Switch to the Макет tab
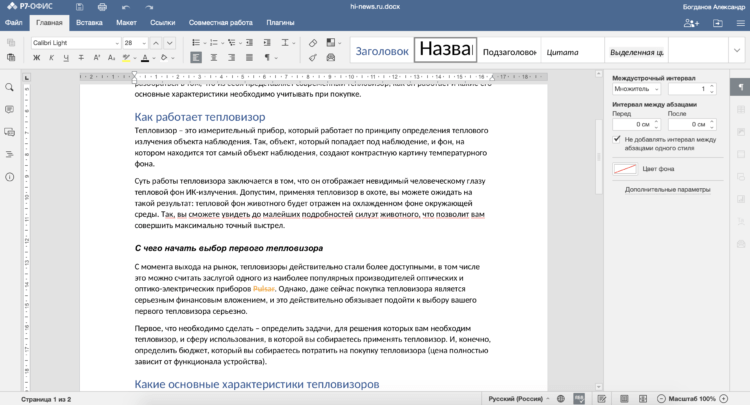This screenshot has width=750, height=405. coord(126,22)
